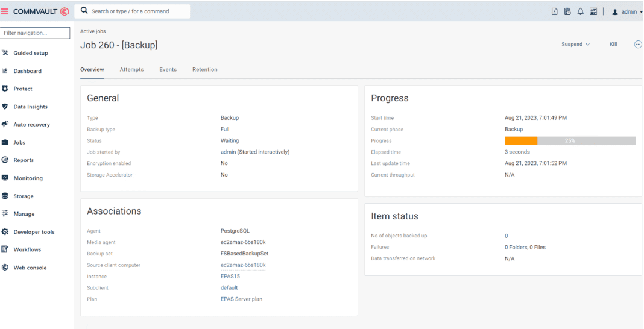Click the Auto recovery sidebar icon
Viewport: 644px width, 329px height.
pyautogui.click(x=5, y=125)
